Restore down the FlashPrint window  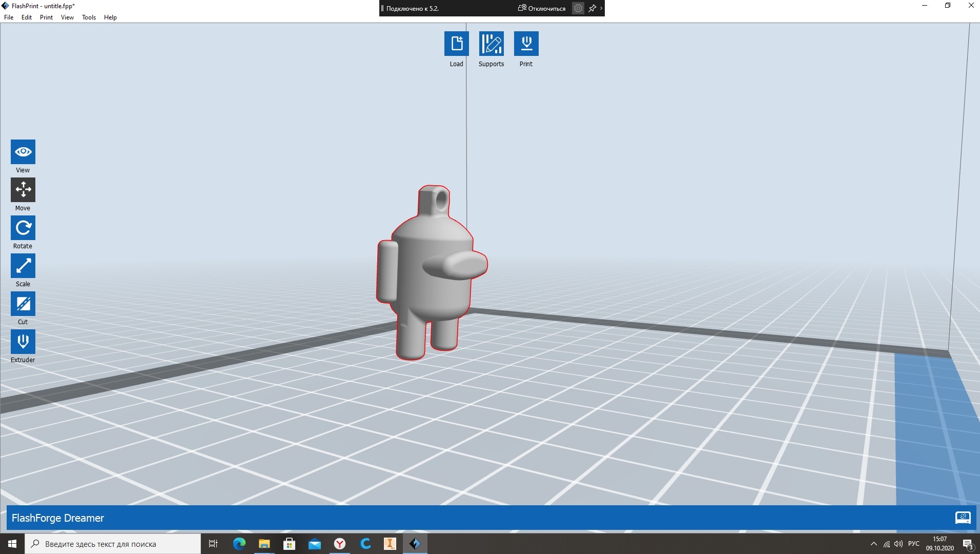click(x=948, y=6)
